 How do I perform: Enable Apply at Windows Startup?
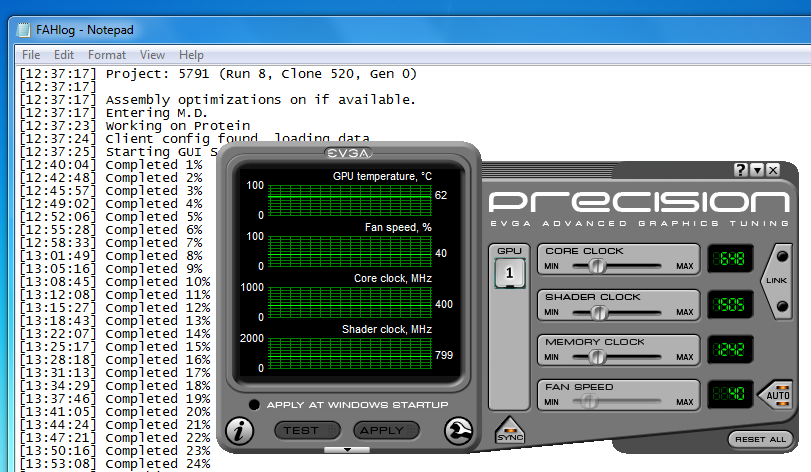pos(256,405)
